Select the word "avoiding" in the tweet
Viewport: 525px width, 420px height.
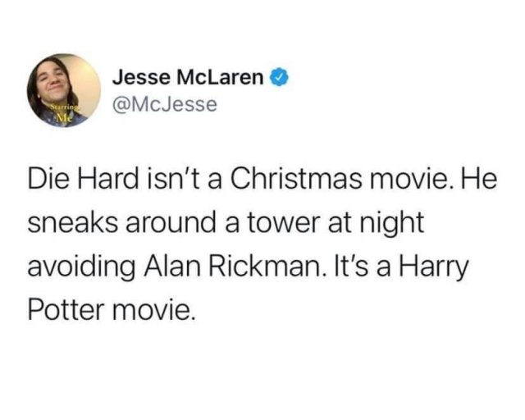point(83,268)
